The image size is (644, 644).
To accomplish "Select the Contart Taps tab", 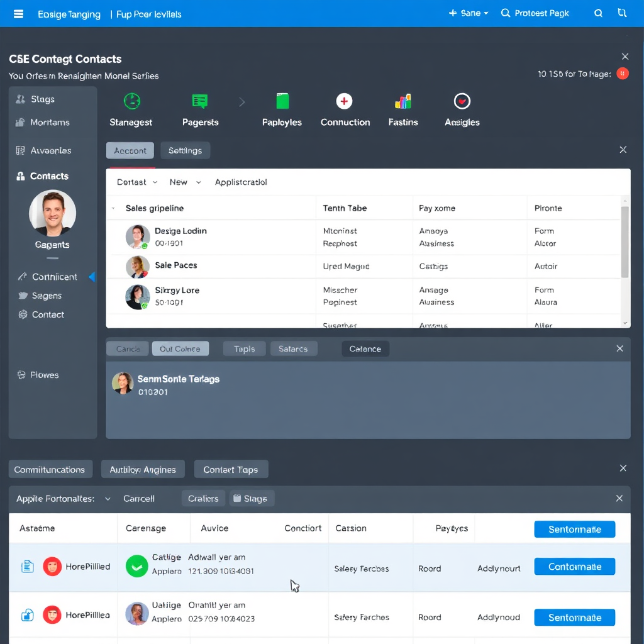I will [x=231, y=470].
